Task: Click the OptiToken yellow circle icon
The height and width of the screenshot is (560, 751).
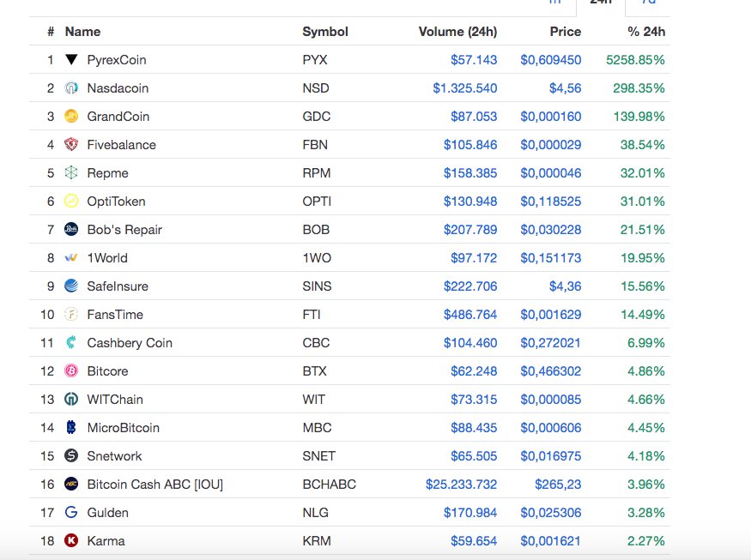Action: 71,201
